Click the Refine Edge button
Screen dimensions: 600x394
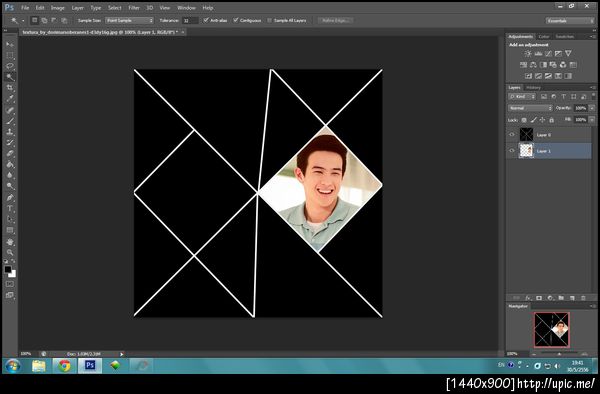tap(336, 20)
